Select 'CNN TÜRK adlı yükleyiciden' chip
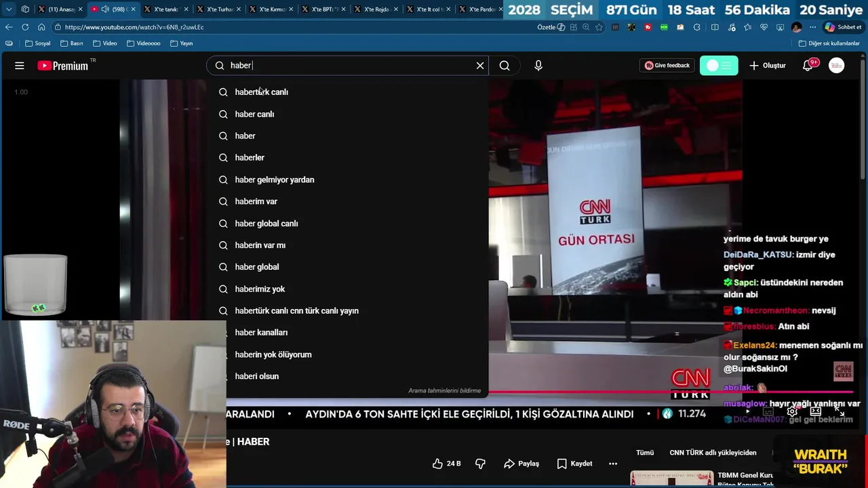 pos(713,453)
